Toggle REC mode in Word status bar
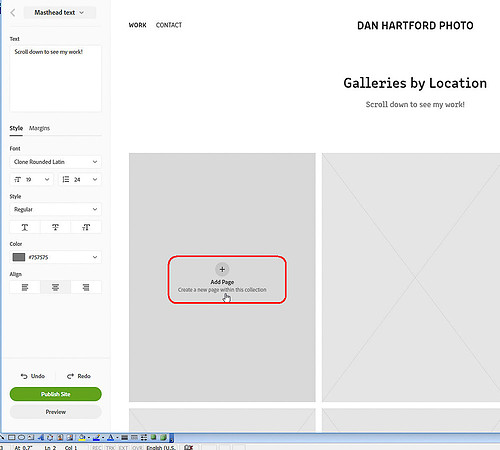The height and width of the screenshot is (450, 500). tap(97, 447)
